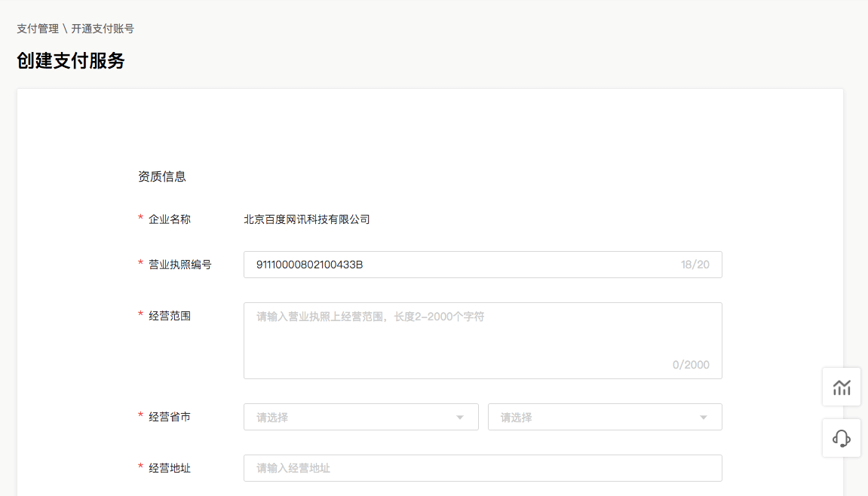Click the 营业执照编号 field label
The image size is (868, 496).
point(181,265)
